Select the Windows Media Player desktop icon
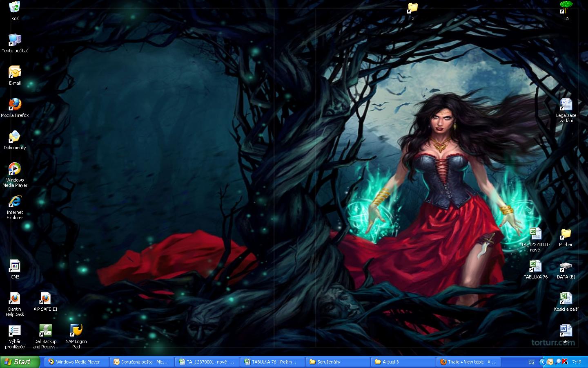 [15, 170]
